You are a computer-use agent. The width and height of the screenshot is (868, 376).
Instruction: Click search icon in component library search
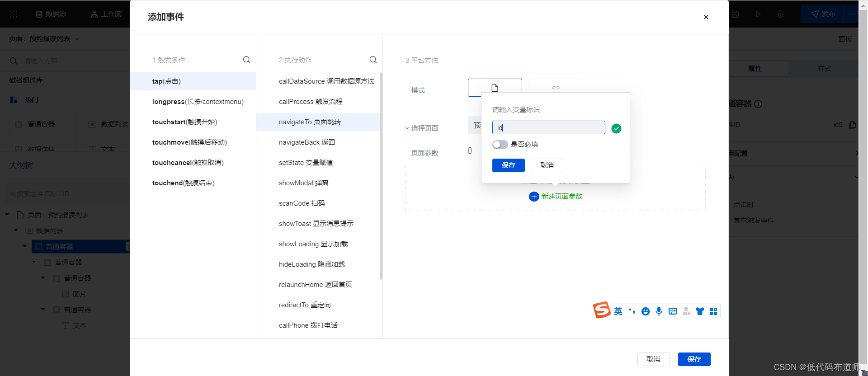14,61
